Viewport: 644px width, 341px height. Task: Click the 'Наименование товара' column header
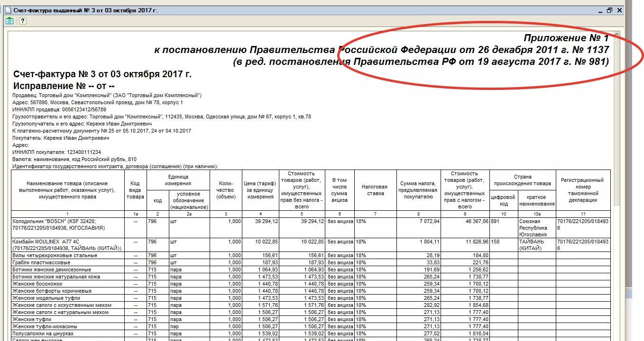click(67, 190)
